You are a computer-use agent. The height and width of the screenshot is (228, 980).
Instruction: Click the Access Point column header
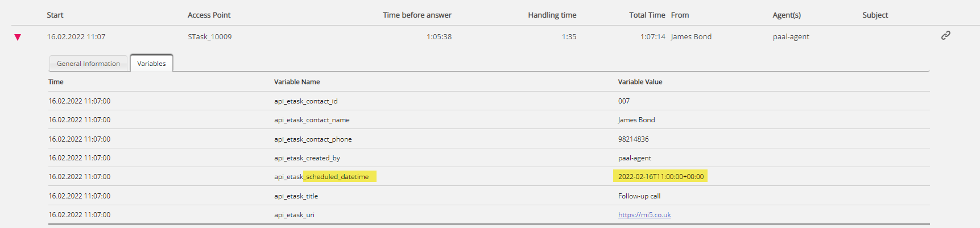click(x=209, y=15)
